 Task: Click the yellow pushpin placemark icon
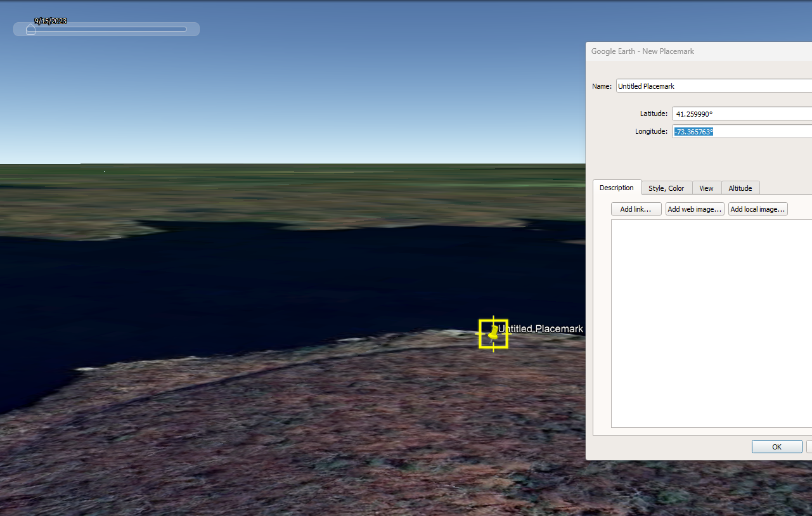493,333
